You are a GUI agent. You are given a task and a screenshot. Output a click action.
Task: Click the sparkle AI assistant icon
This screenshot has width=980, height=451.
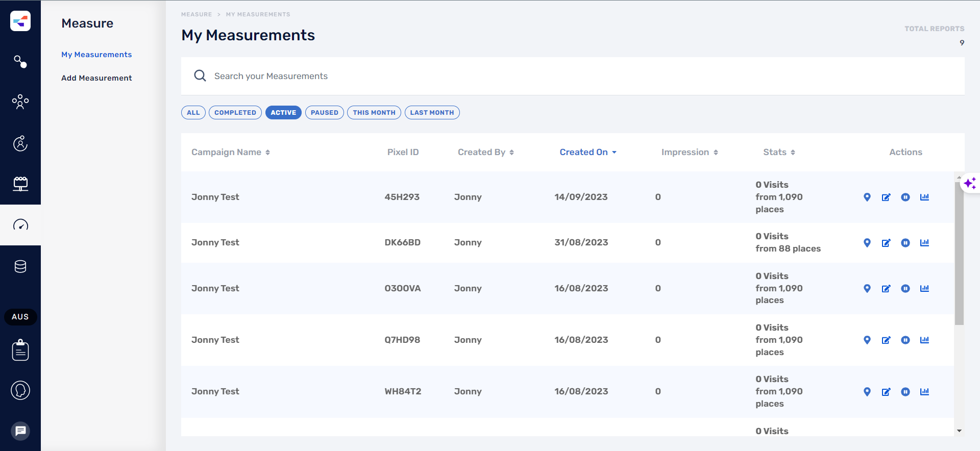[x=970, y=183]
